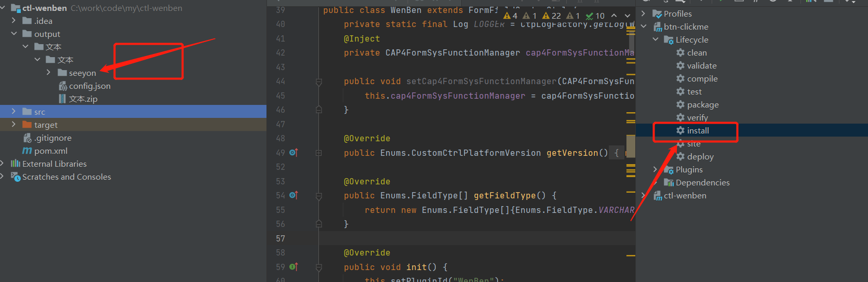Collapse the 文本 folder directly under output
The width and height of the screenshot is (868, 282).
(25, 47)
